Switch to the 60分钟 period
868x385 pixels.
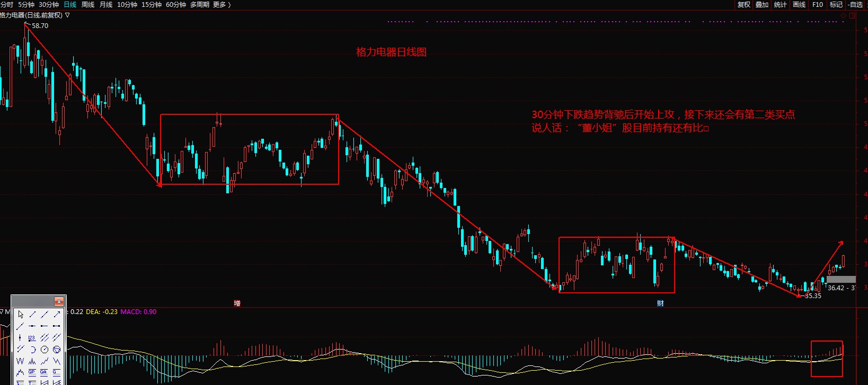point(176,4)
